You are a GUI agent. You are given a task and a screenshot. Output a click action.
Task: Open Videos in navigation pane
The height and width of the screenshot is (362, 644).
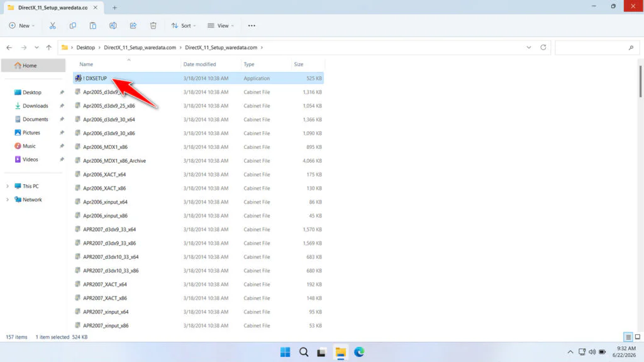[30, 159]
